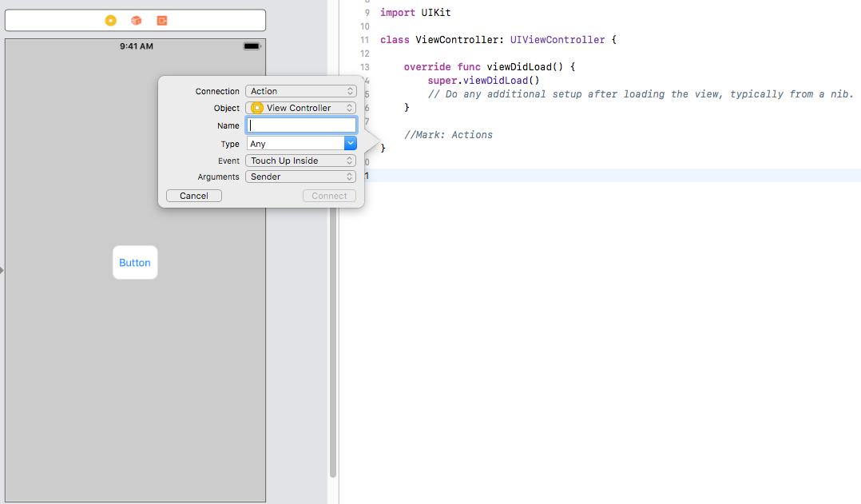Screen dimensions: 861x504
Task: Click the yellow View Controller icon in Object field
Action: (258, 108)
